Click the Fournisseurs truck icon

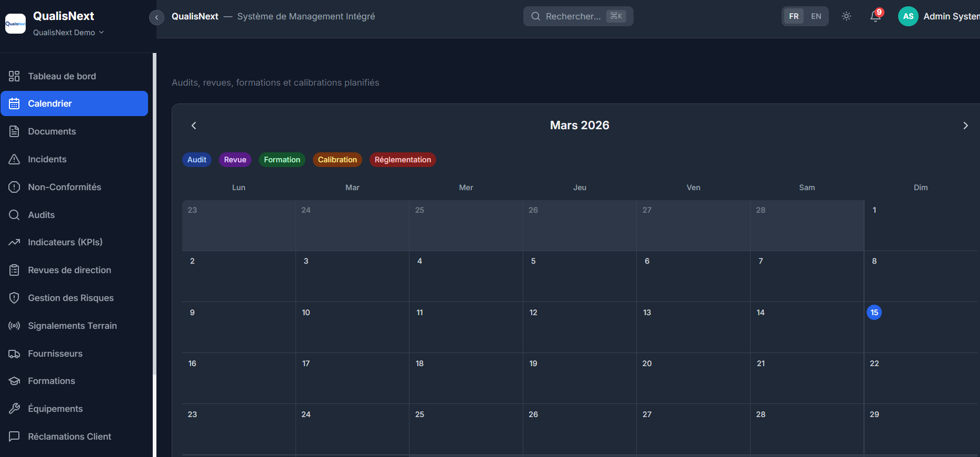click(14, 354)
